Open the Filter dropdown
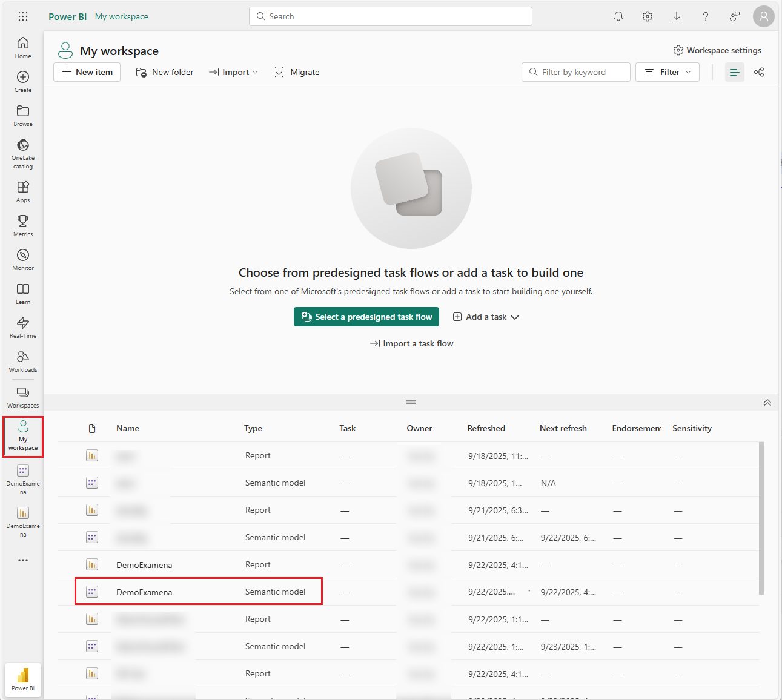The height and width of the screenshot is (700, 782). [668, 72]
